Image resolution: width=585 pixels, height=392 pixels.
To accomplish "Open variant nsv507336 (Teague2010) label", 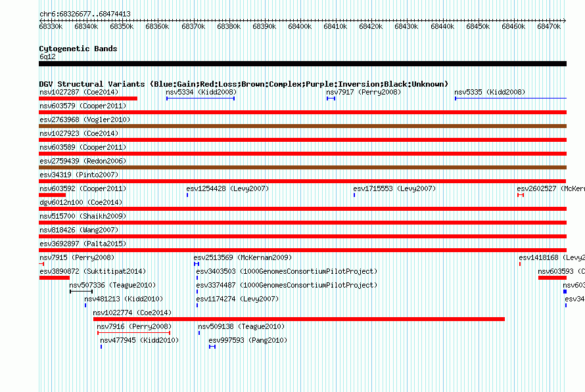I will 112,285.
